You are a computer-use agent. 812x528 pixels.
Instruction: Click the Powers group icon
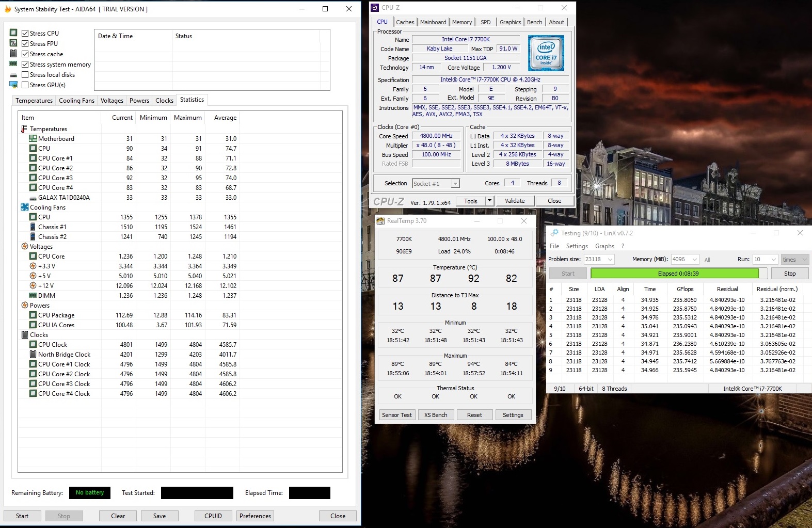pos(24,305)
